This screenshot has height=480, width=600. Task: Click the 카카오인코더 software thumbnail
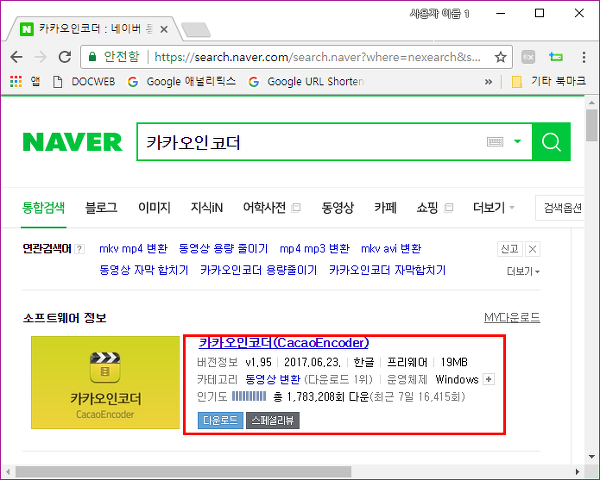coord(105,382)
